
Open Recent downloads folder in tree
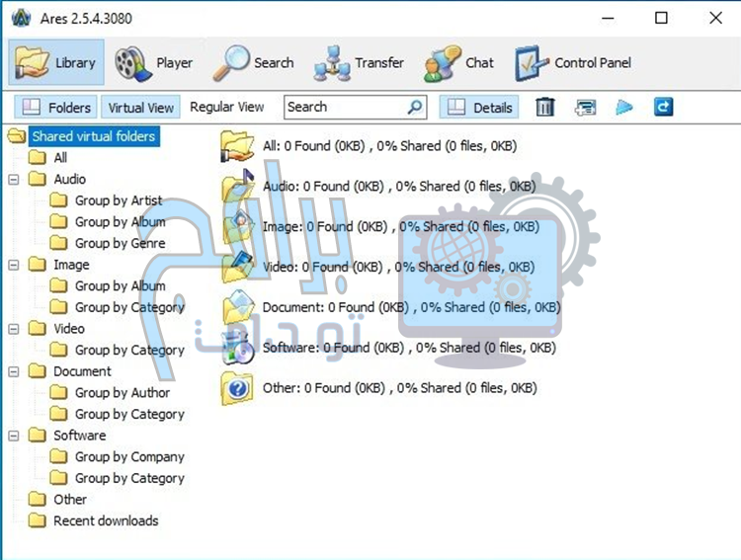tap(105, 521)
